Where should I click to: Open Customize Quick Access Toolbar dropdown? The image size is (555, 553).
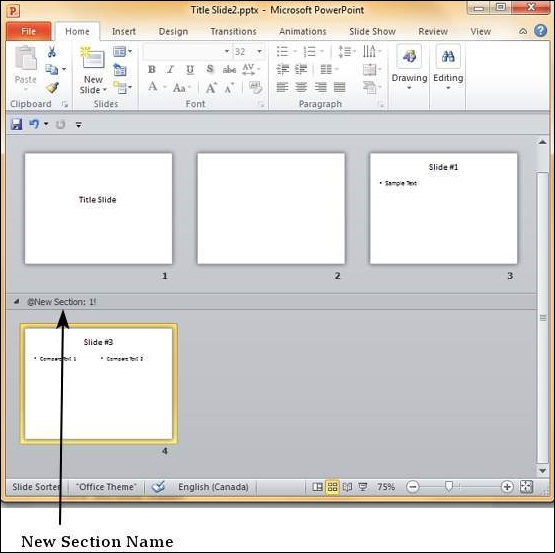tap(79, 125)
